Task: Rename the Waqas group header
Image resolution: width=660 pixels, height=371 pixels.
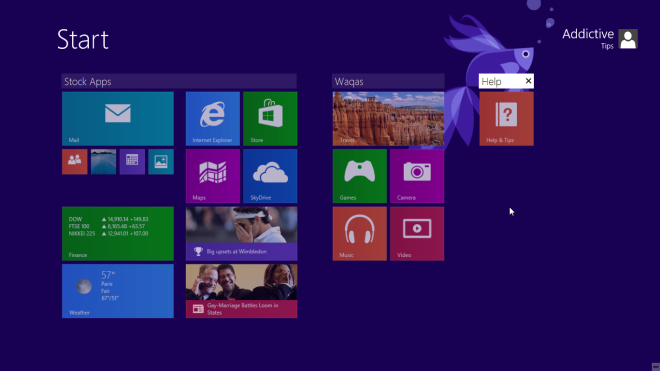Action: click(388, 81)
